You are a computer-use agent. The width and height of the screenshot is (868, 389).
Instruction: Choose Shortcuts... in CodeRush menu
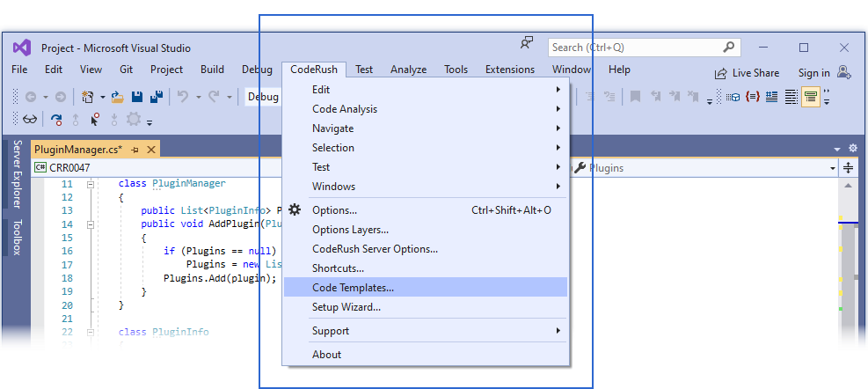click(425, 268)
